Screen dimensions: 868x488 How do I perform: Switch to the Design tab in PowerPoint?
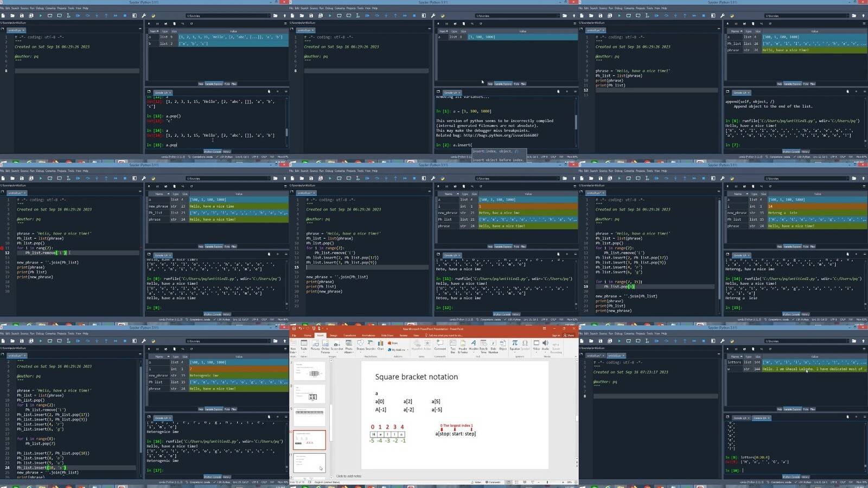(x=333, y=335)
